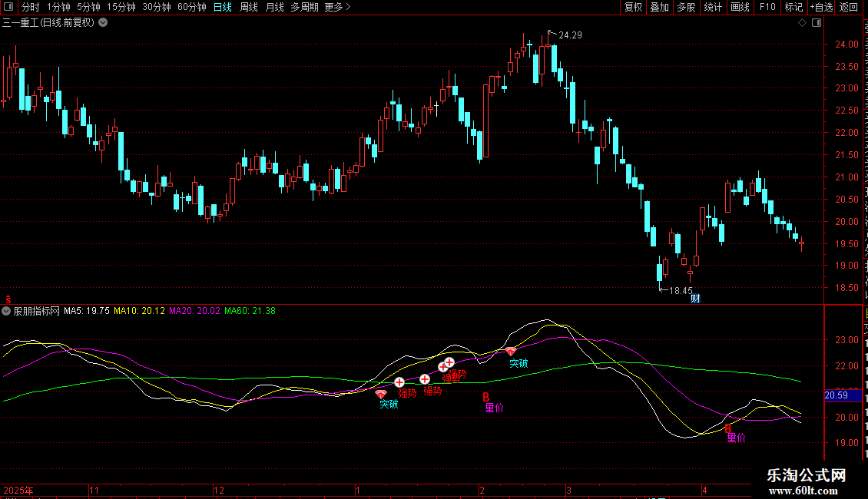Screen dimensions: 868x499
Task: Activate the 画线 drawing tool
Action: [x=740, y=7]
